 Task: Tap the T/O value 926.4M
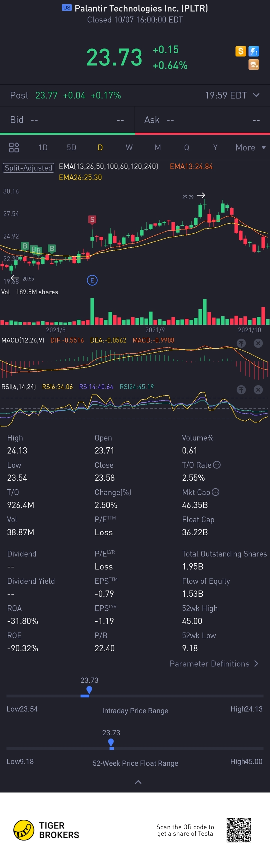(20, 505)
